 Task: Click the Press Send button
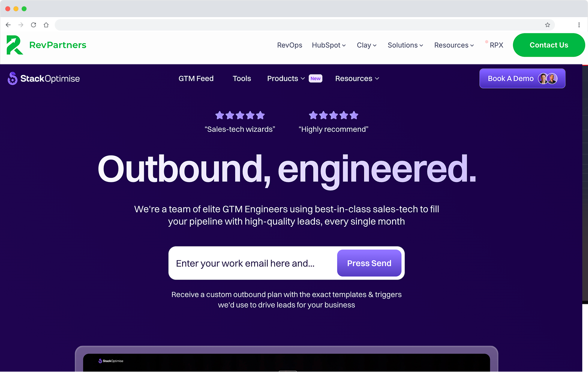pos(369,263)
